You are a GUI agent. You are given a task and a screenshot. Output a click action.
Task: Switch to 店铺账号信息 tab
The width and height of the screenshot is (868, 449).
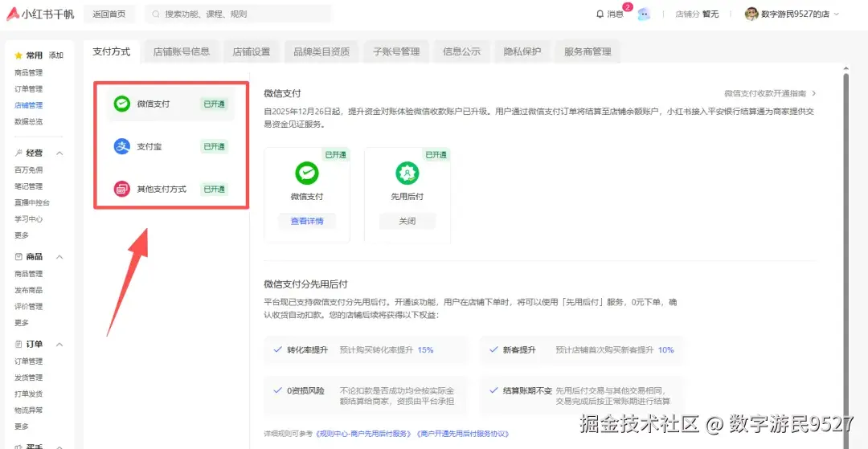[182, 52]
